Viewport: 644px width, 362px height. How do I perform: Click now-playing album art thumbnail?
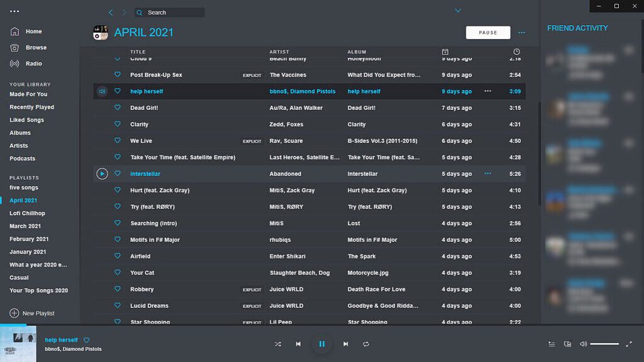pos(18,344)
